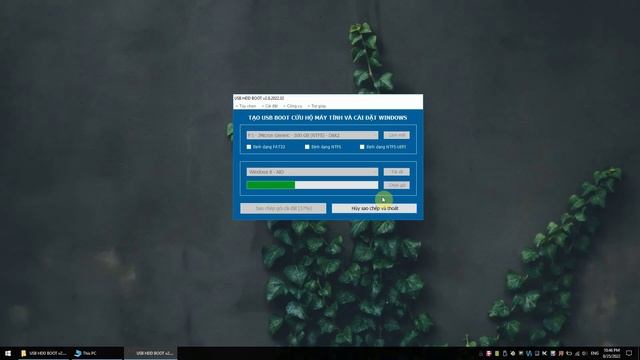Open the network tray icon
640x360 pixels.
[577, 353]
